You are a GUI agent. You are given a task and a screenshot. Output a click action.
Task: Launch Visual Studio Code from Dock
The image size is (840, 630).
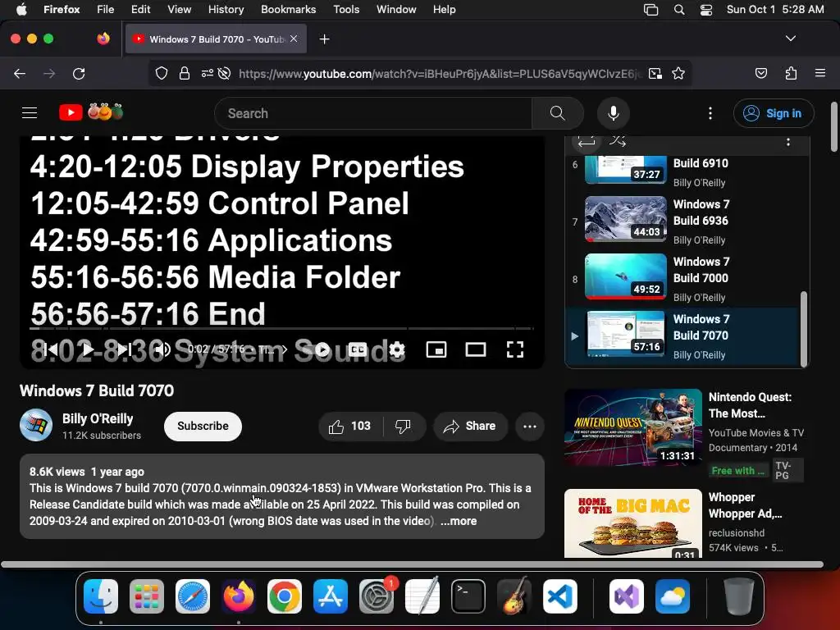(x=559, y=597)
